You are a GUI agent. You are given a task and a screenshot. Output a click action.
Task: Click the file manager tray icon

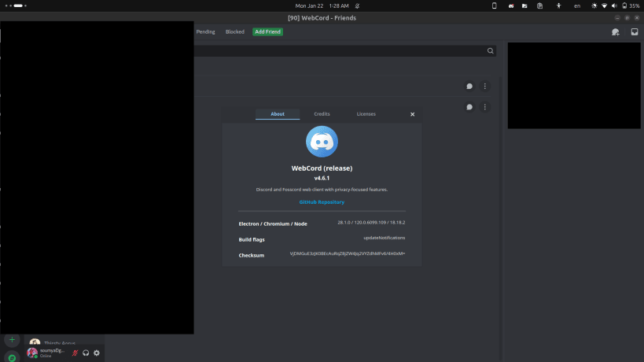pyautogui.click(x=524, y=6)
